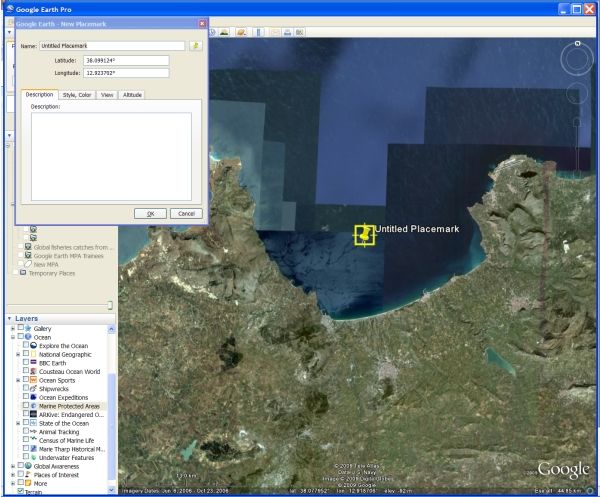This screenshot has width=600, height=497.
Task: Click the BBC Earth layer icon
Action: [x=33, y=363]
